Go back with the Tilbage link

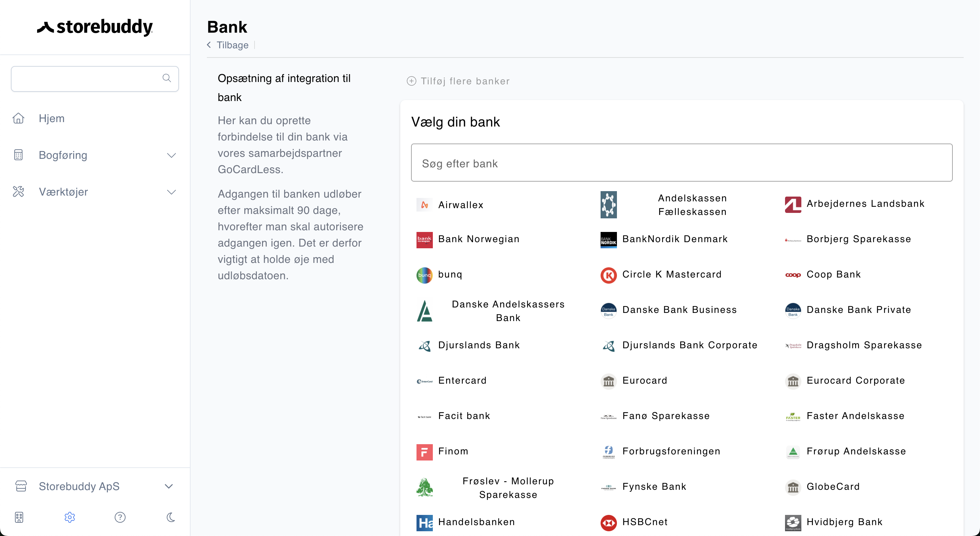232,45
